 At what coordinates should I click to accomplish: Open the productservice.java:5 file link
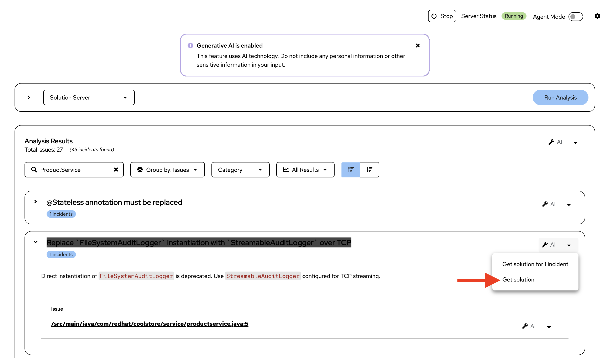coord(150,323)
